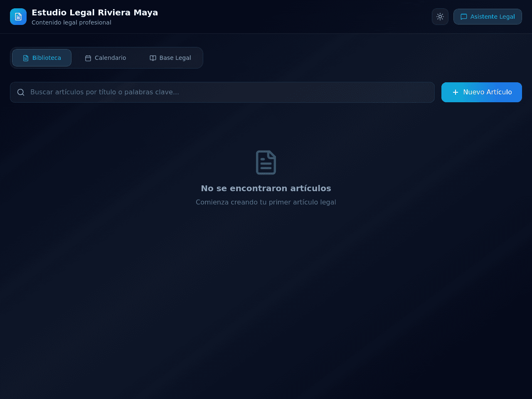532x399 pixels.
Task: Switch to the Biblioteca tab
Action: point(42,58)
